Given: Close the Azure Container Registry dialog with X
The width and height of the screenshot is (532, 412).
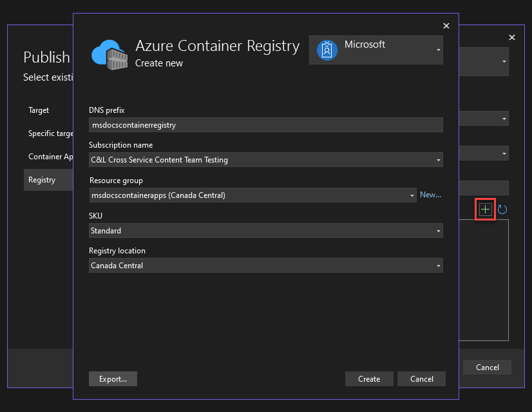Looking at the screenshot, I should (446, 26).
